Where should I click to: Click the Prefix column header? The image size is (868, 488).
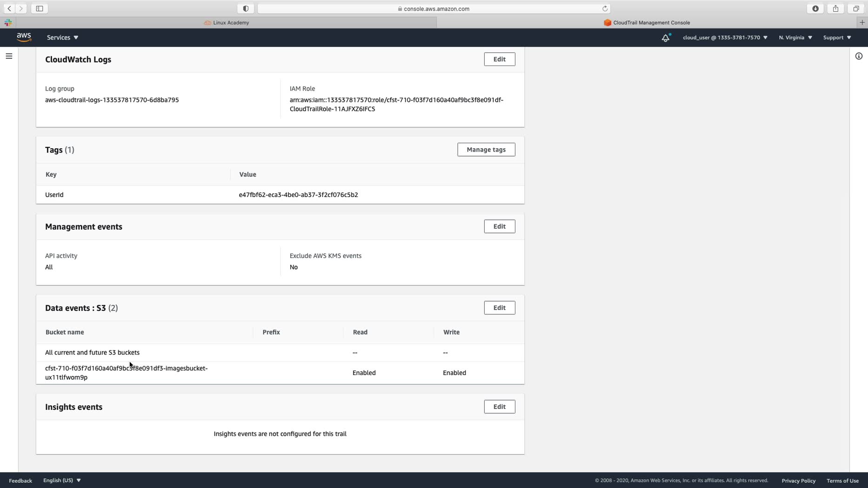coord(271,332)
